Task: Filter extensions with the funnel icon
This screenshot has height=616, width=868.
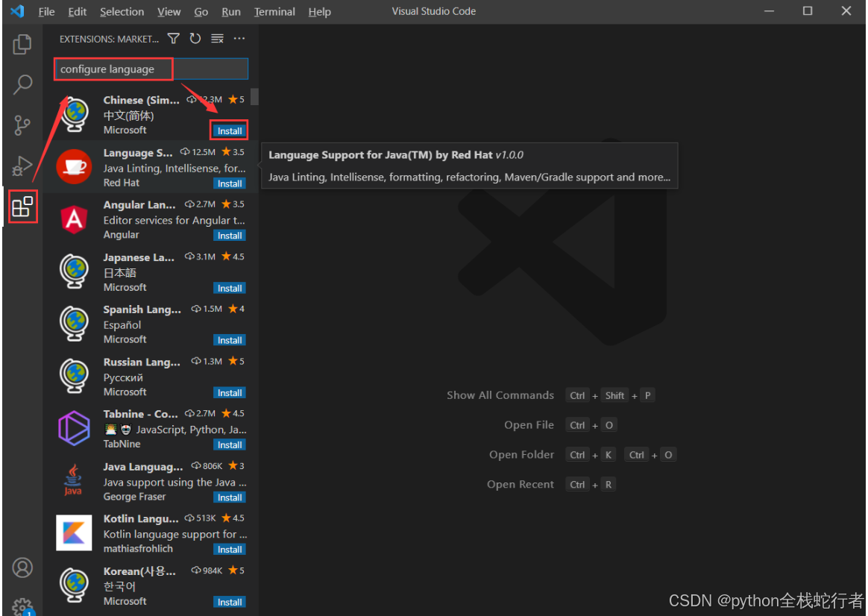Action: coord(173,38)
